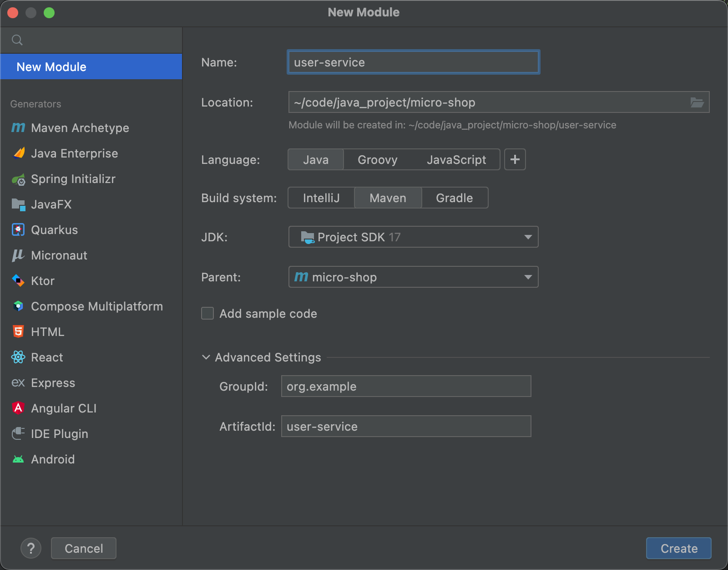Click the Micronaut mu icon
728x570 pixels.
pos(18,255)
